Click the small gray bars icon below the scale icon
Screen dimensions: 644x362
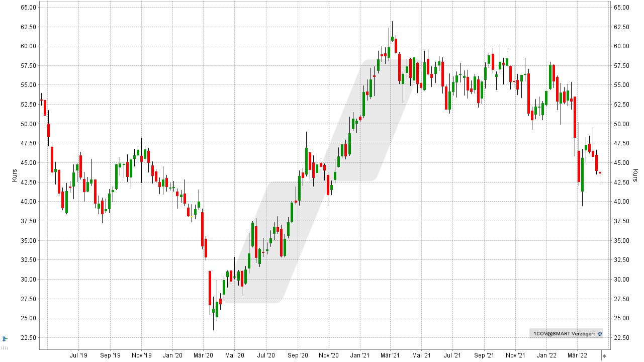(x=5, y=347)
